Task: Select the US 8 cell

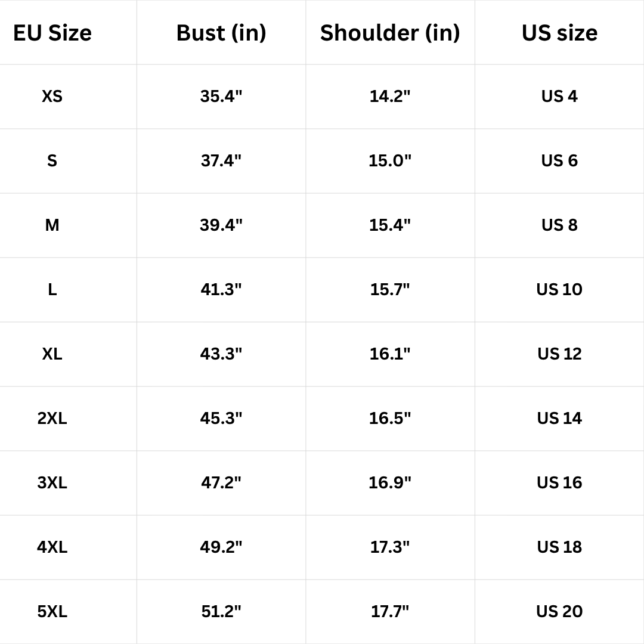Action: coord(559,225)
